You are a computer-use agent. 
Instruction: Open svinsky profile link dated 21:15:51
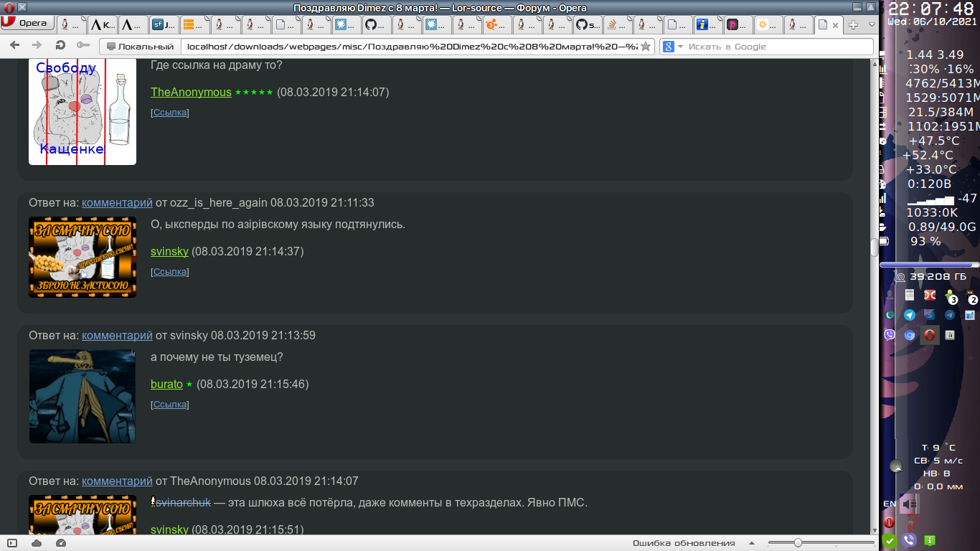(169, 530)
